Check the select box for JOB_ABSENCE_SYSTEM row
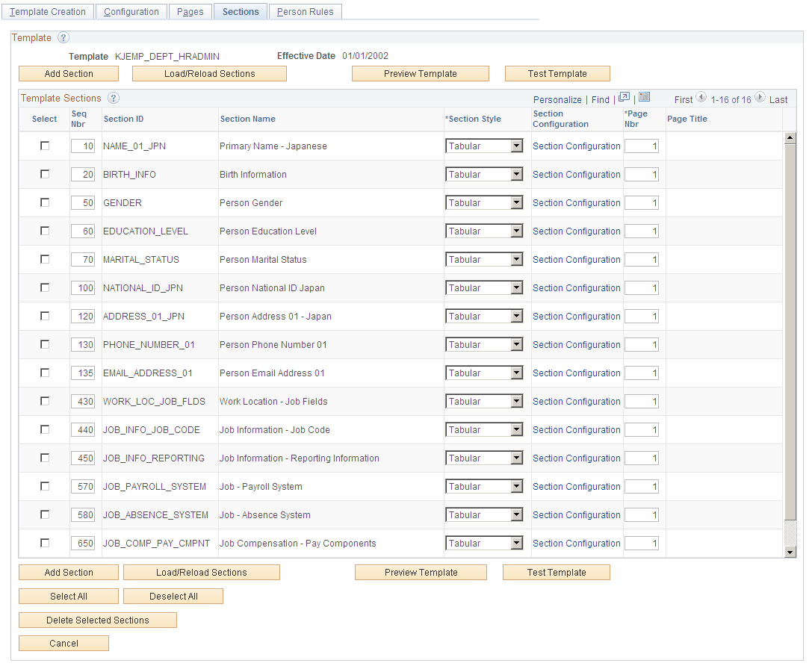The height and width of the screenshot is (666, 812). tap(44, 514)
